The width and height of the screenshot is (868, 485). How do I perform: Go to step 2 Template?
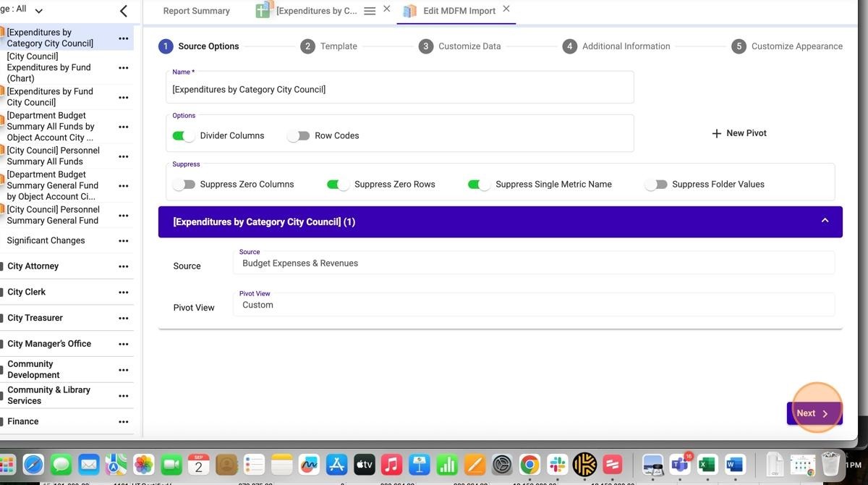329,46
